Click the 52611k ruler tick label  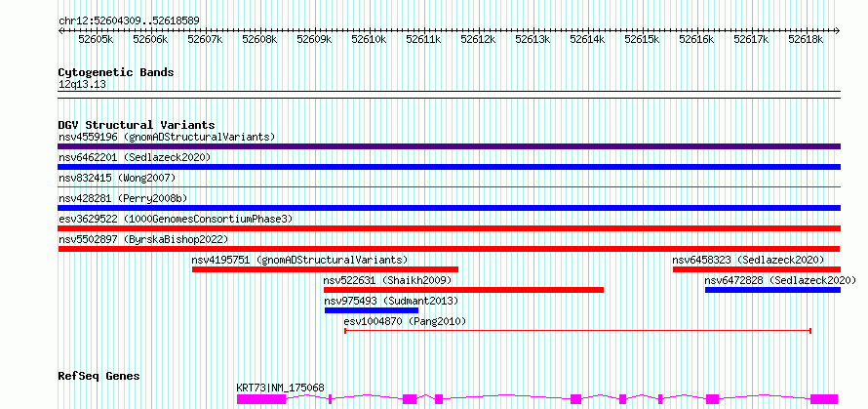pyautogui.click(x=423, y=39)
